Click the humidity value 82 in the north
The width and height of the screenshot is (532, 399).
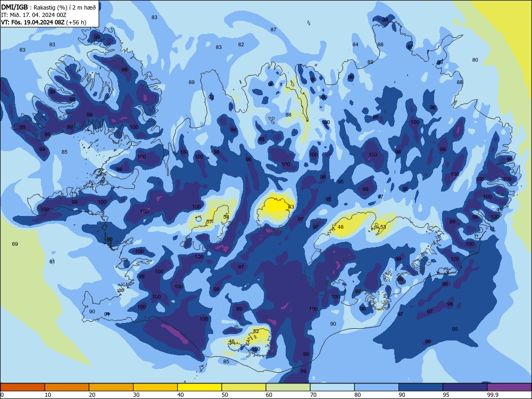point(241,45)
